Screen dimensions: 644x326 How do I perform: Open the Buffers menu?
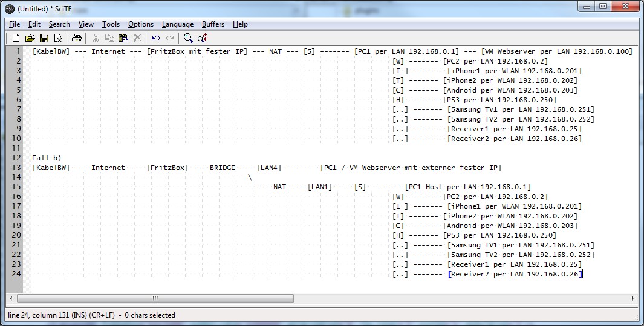point(213,24)
